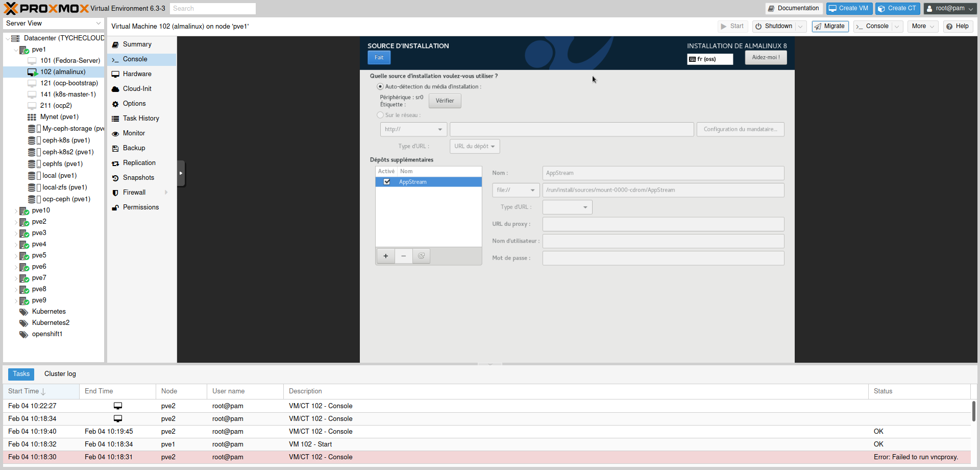Viewport: 980px width, 470px height.
Task: Open Summary panel for VM 102
Action: (x=137, y=44)
